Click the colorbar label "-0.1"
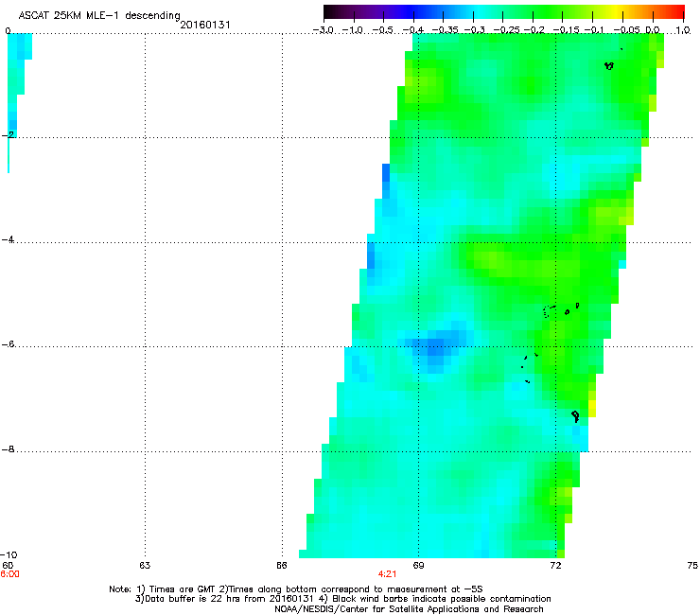700x615 pixels. 594,30
